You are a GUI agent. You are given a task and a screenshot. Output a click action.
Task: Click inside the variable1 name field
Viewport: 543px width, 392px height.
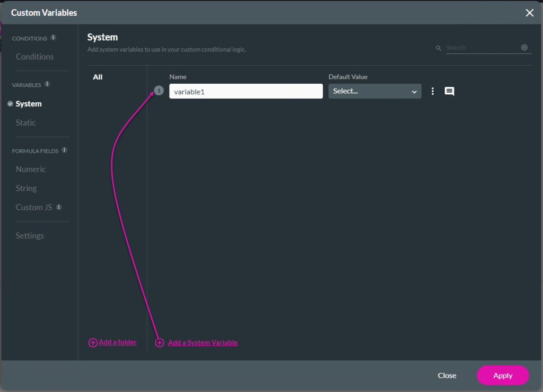tap(246, 91)
